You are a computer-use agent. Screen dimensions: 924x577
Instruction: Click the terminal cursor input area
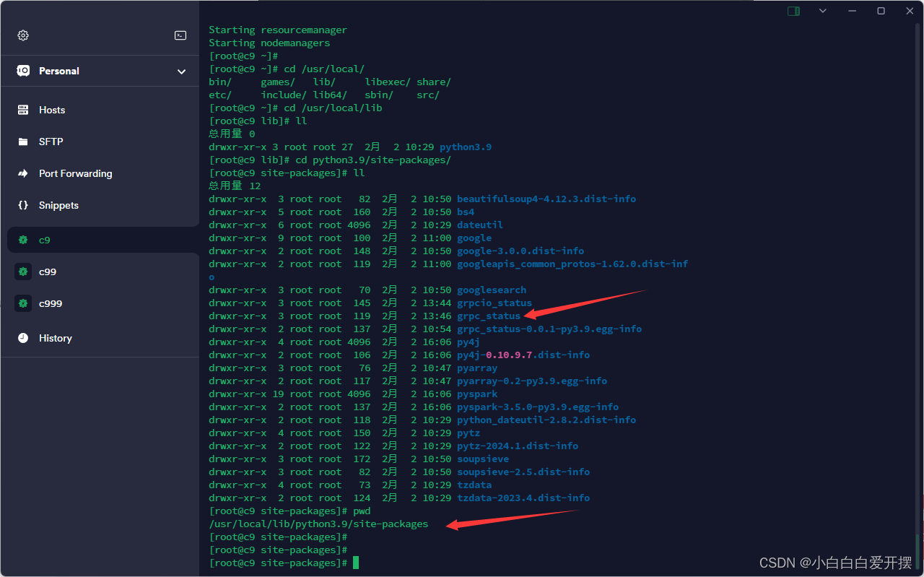point(355,563)
